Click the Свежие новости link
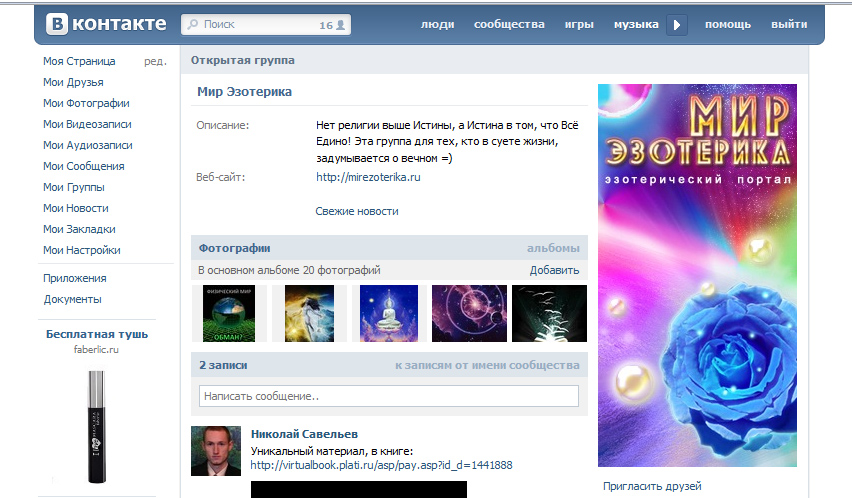This screenshot has width=852, height=498. click(x=357, y=211)
